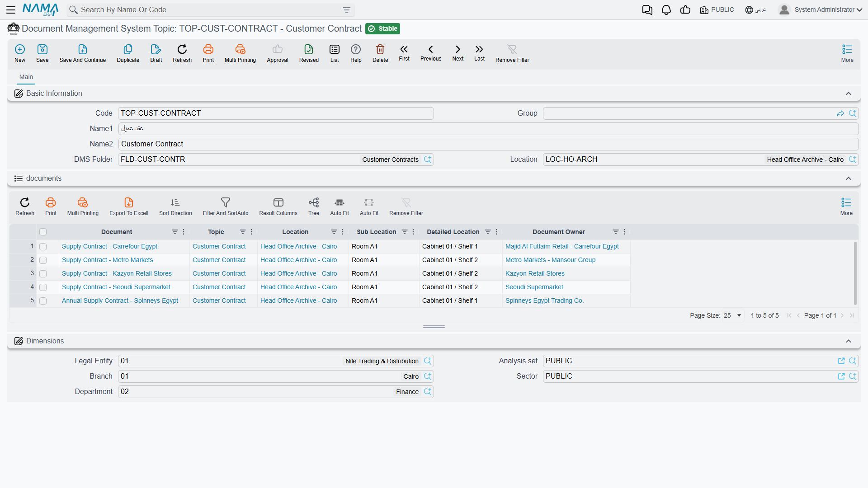This screenshot has width=868, height=488.
Task: Open the List view icon
Action: [x=335, y=53]
